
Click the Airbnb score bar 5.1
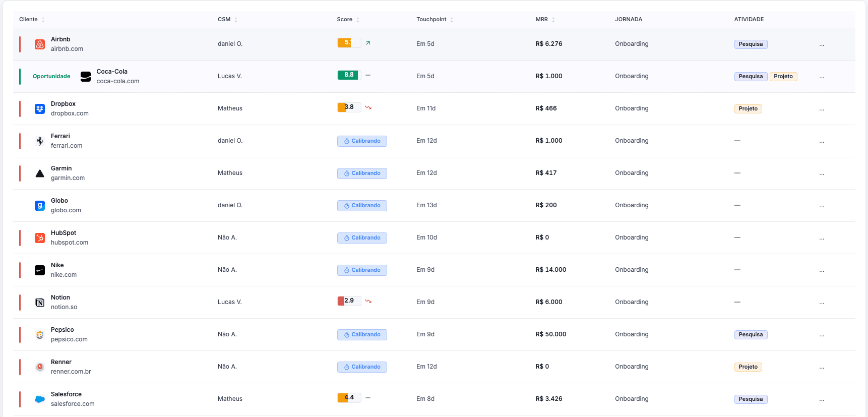click(349, 43)
